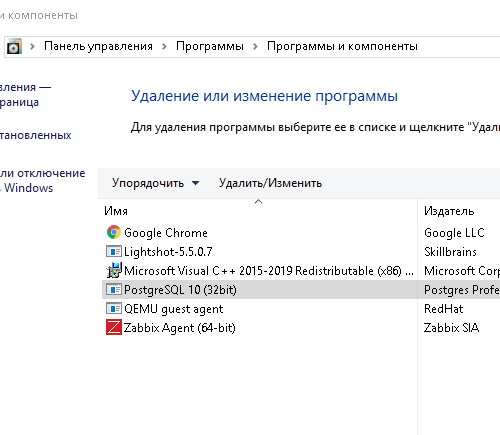This screenshot has width=500, height=435.
Task: Expand chevron before Панель управления breadcrumb
Action: pos(32,46)
